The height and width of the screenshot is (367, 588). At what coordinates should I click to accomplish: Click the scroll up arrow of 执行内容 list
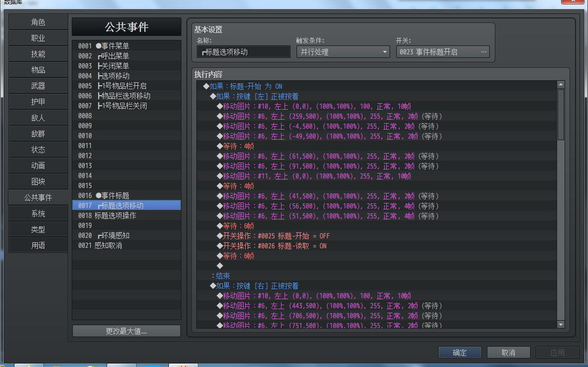[561, 85]
